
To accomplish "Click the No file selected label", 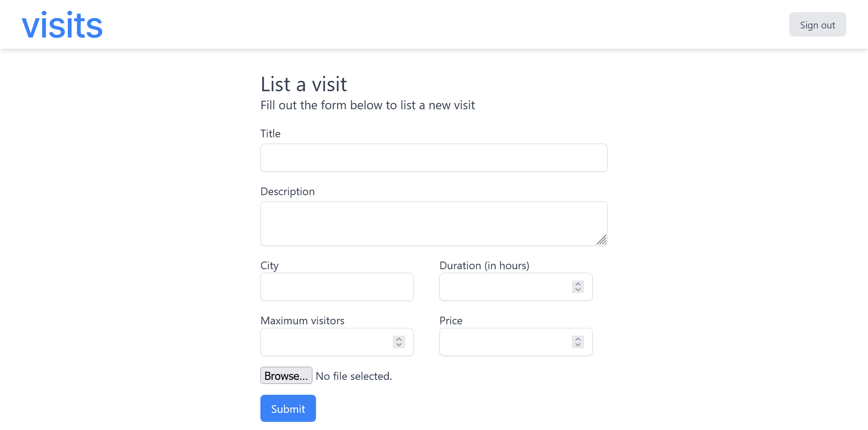I will tap(354, 375).
